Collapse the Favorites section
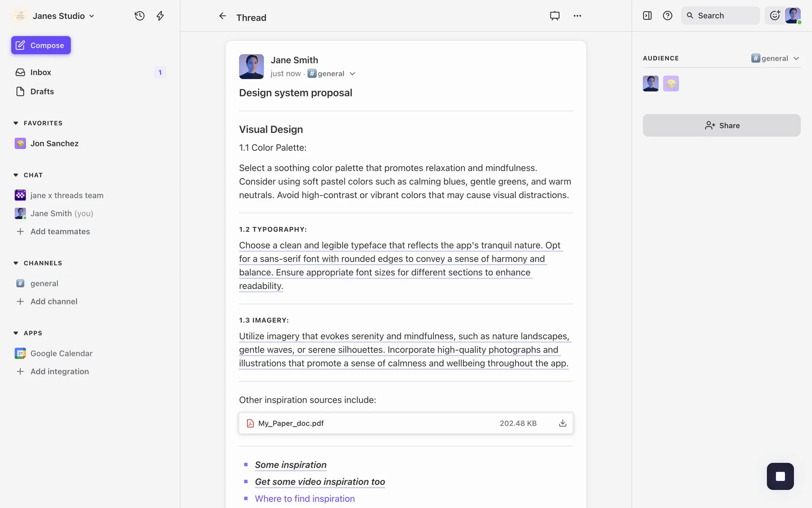Image resolution: width=812 pixels, height=508 pixels. 16,123
